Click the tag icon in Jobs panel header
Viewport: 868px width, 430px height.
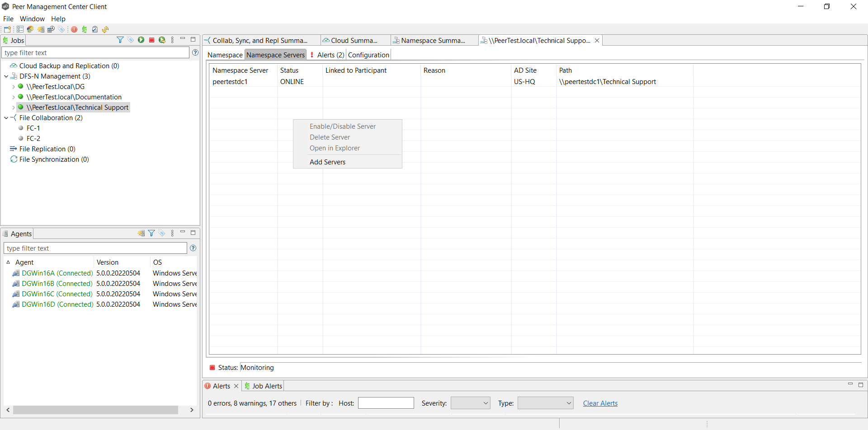tap(131, 40)
